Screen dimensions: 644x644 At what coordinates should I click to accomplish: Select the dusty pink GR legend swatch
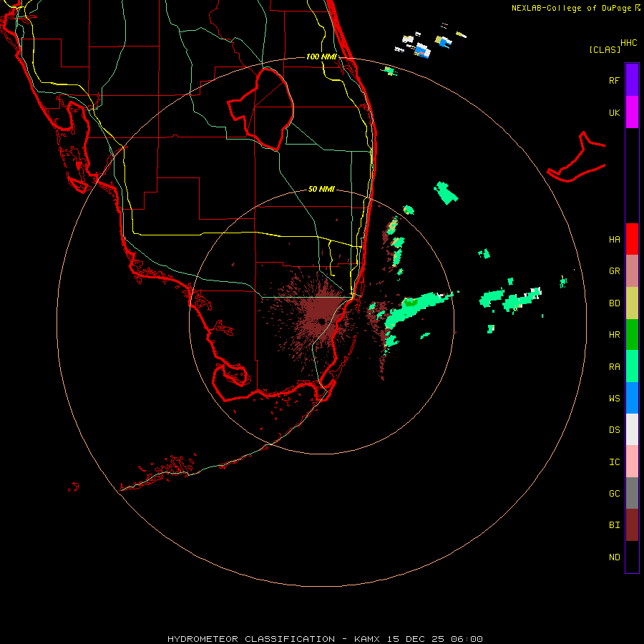click(632, 270)
